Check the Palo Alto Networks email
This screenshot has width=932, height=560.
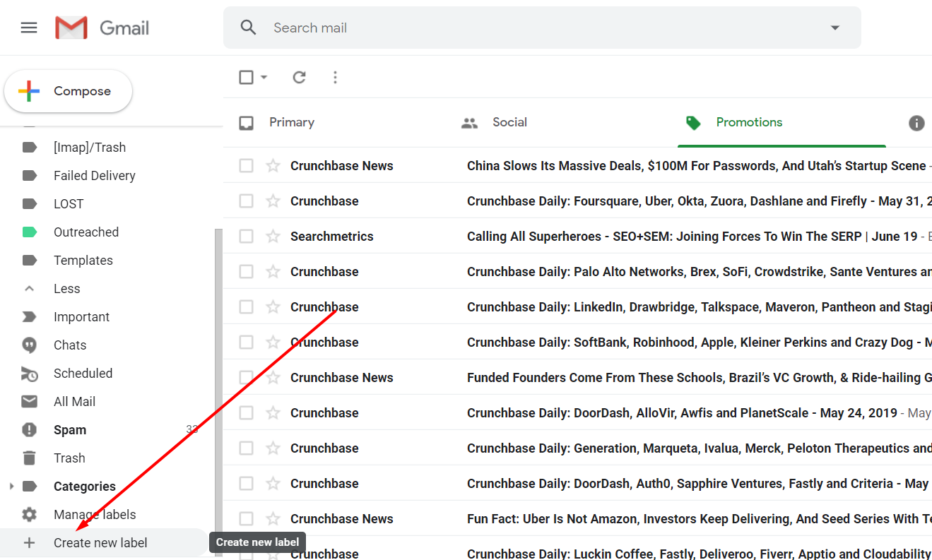click(246, 271)
